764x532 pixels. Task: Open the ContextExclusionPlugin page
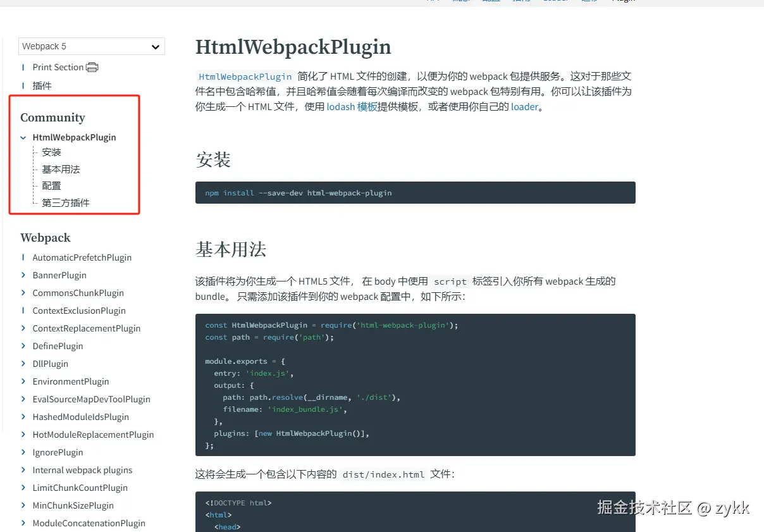(79, 311)
